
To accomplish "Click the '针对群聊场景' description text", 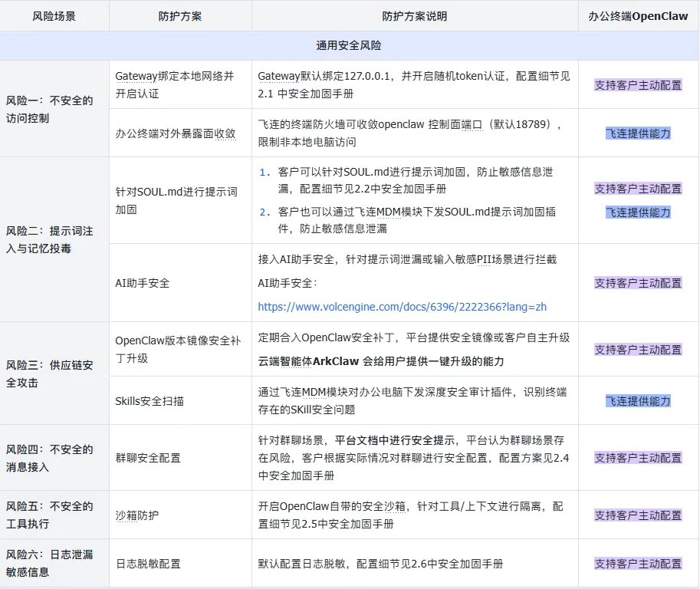I will 413,458.
